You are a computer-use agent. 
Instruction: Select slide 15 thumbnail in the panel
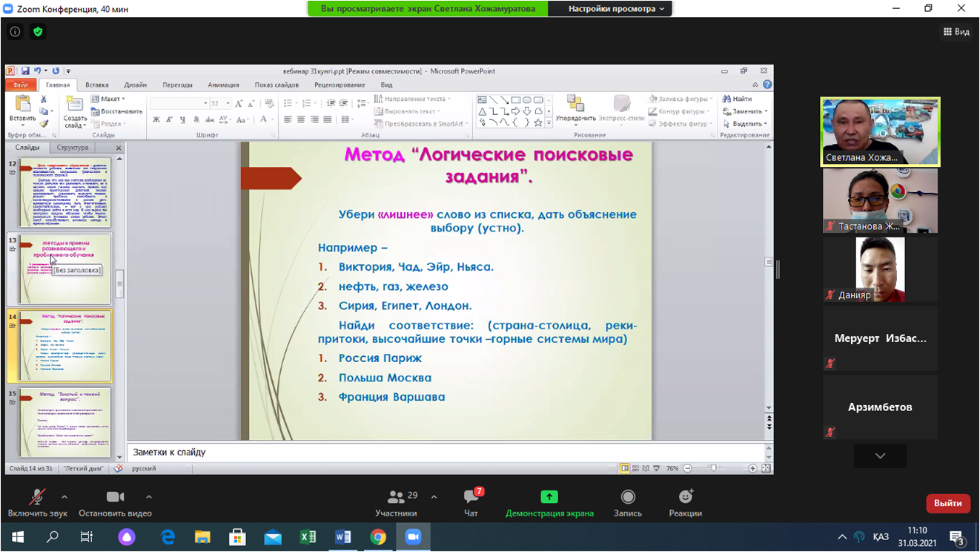[x=65, y=421]
